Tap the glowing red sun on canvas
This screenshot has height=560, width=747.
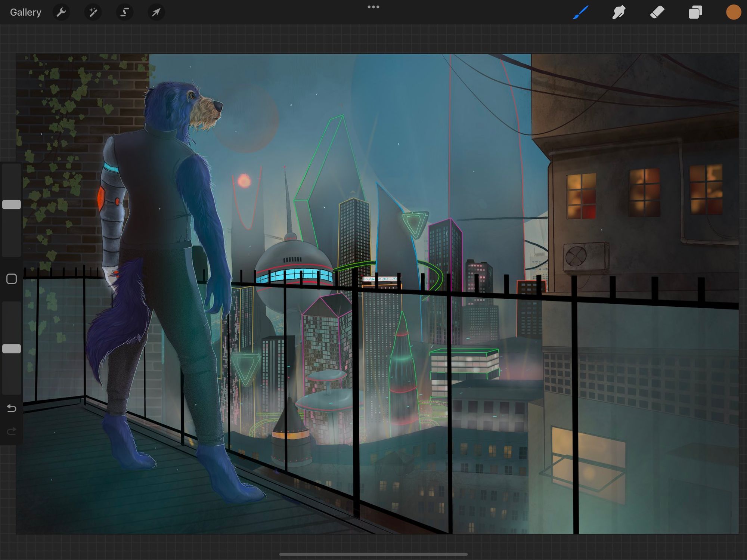tap(244, 180)
